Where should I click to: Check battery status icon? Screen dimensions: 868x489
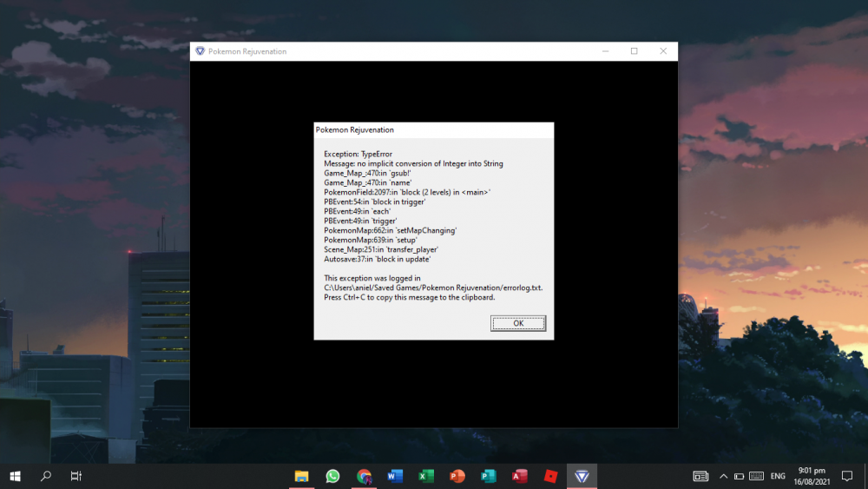(x=739, y=476)
